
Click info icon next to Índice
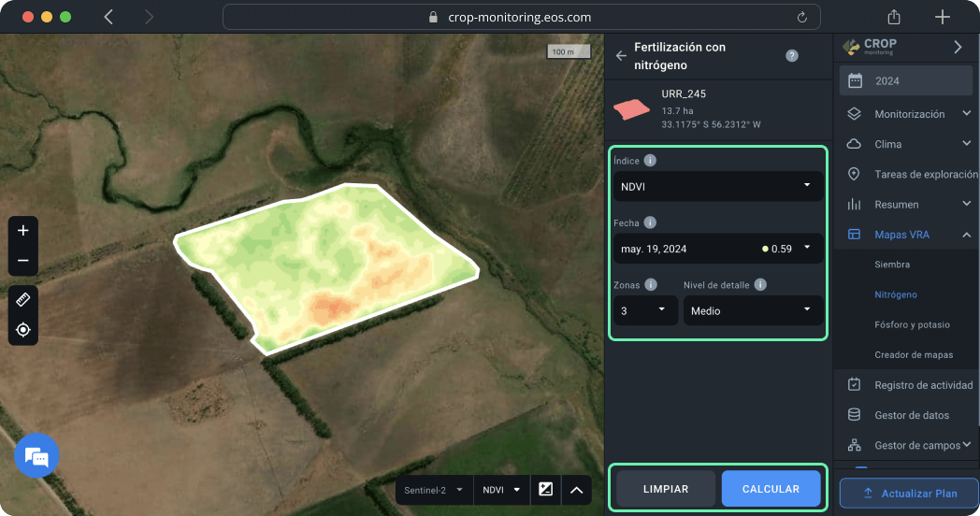650,161
